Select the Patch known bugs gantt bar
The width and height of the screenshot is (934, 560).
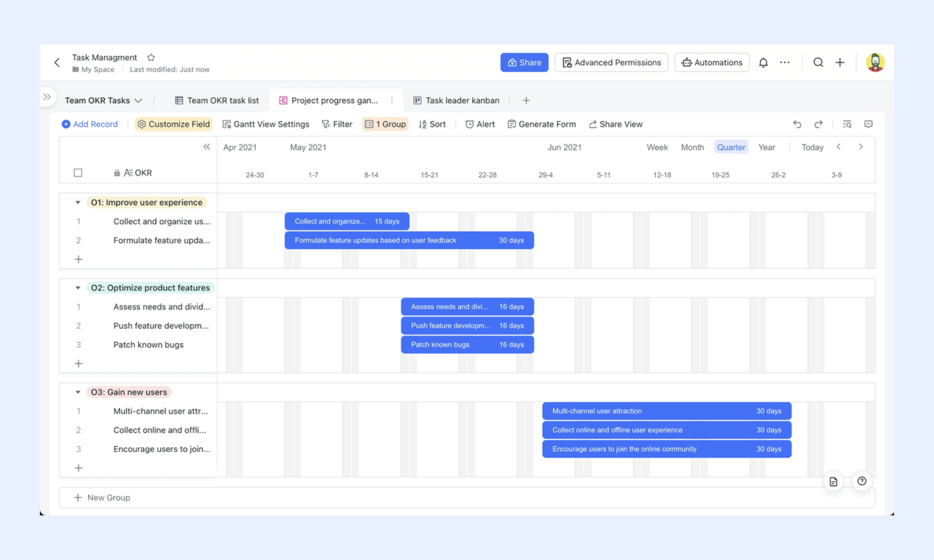[467, 344]
